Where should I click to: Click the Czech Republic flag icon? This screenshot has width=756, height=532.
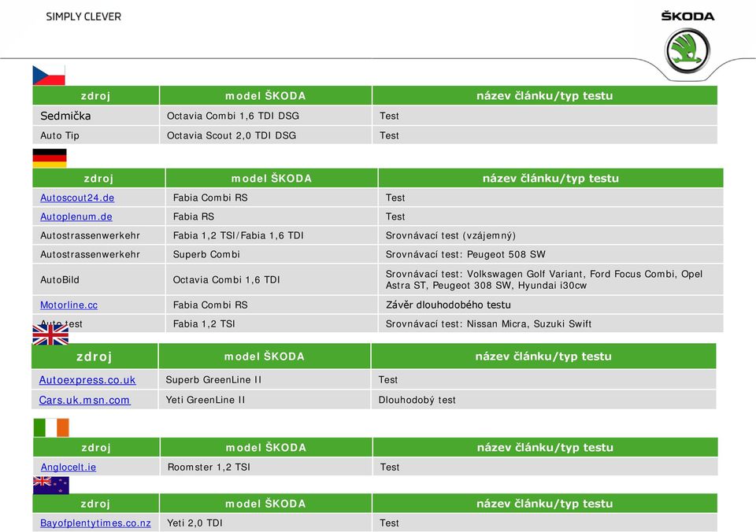(49, 76)
